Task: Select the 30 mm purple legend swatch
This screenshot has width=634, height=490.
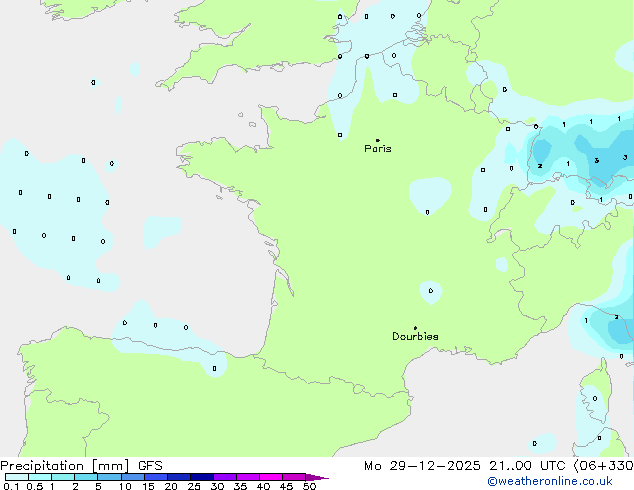Action: pyautogui.click(x=225, y=477)
